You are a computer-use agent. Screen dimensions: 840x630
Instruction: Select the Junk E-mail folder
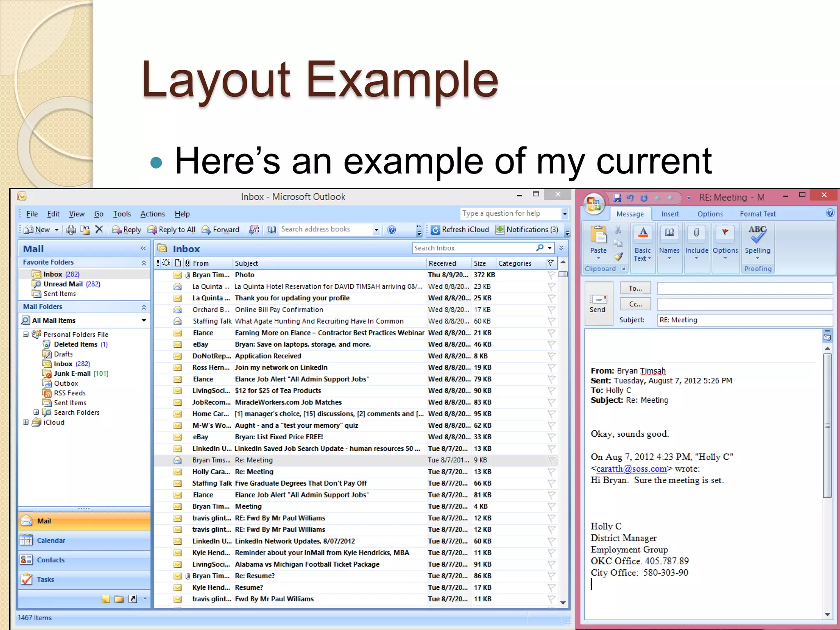click(75, 374)
